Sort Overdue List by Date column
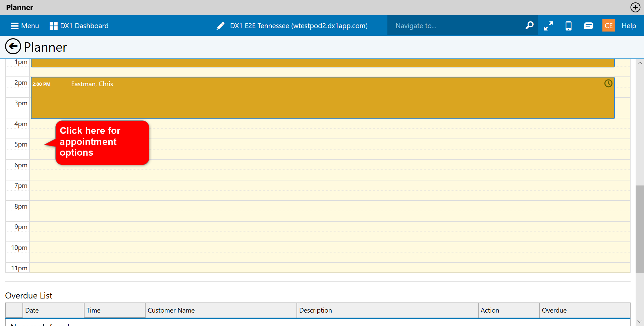Viewport: 644px width, 326px height. (x=53, y=310)
